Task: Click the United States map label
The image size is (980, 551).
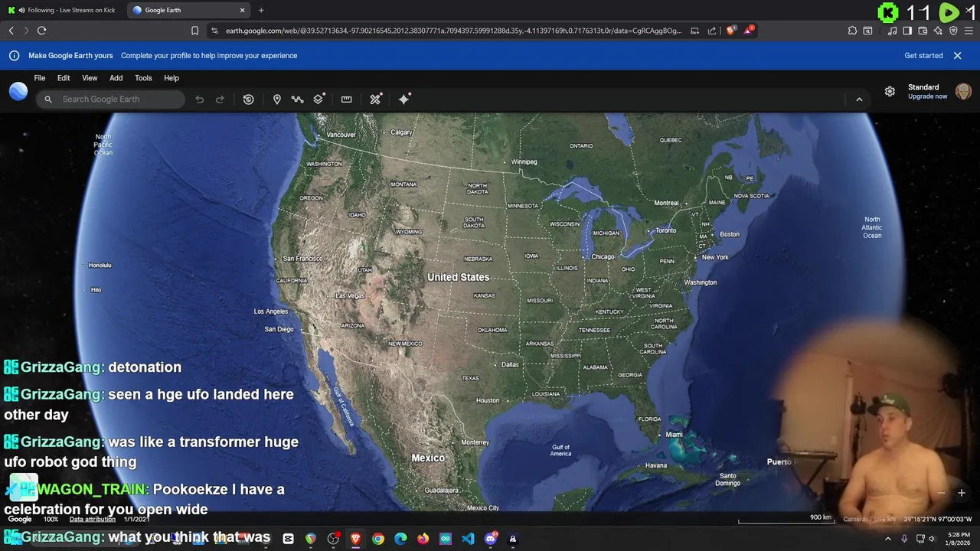Action: (x=458, y=277)
